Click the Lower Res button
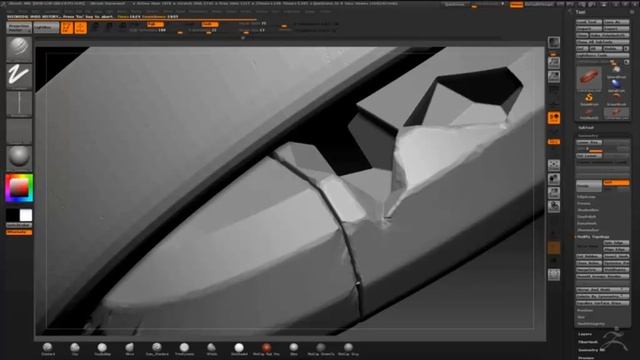Image resolution: width=640 pixels, height=360 pixels. [x=589, y=142]
